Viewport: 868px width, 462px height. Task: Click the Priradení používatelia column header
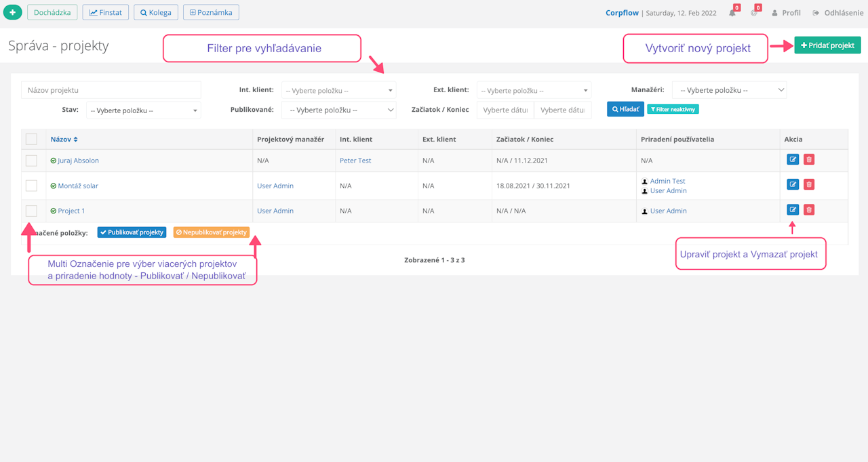677,139
